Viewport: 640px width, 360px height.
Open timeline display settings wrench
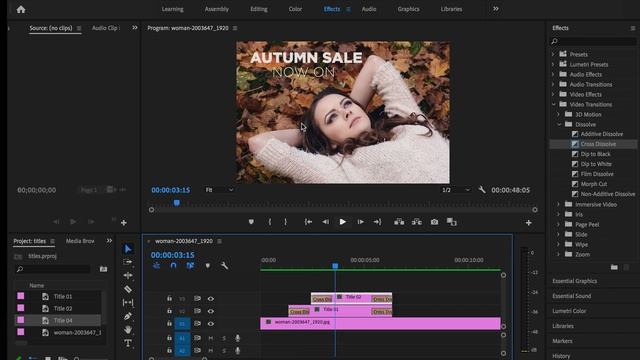tap(224, 266)
